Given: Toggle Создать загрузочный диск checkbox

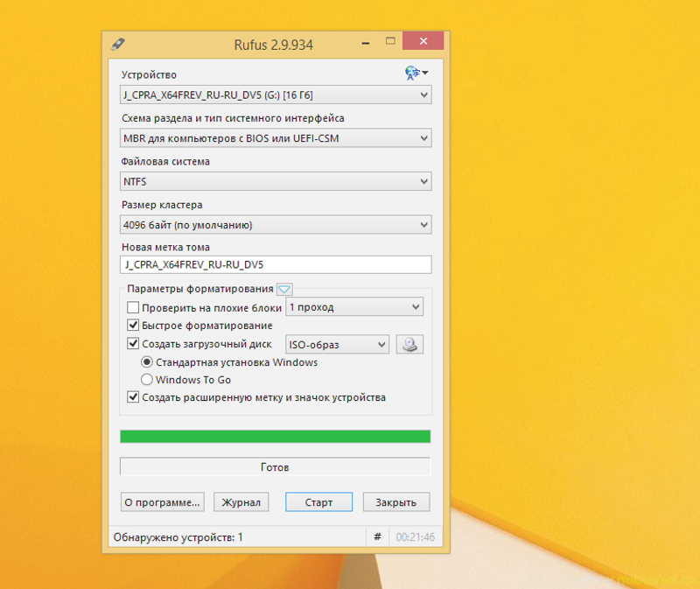Looking at the screenshot, I should (133, 343).
